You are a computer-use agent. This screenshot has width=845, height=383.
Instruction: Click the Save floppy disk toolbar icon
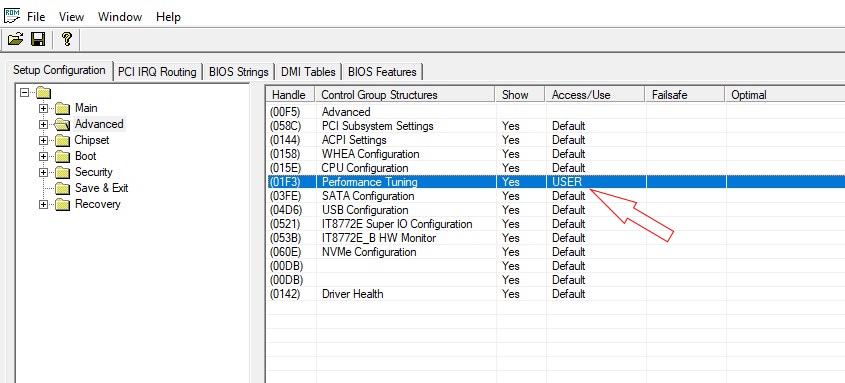38,39
